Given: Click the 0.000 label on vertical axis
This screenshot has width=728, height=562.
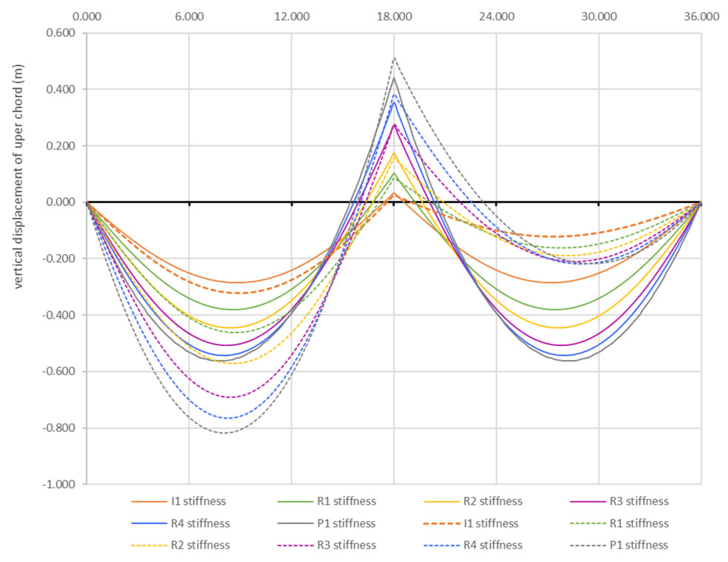Looking at the screenshot, I should click(x=61, y=202).
